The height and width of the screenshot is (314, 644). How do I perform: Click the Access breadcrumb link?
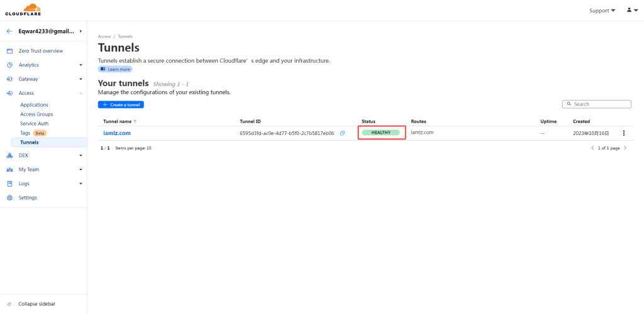tap(104, 36)
